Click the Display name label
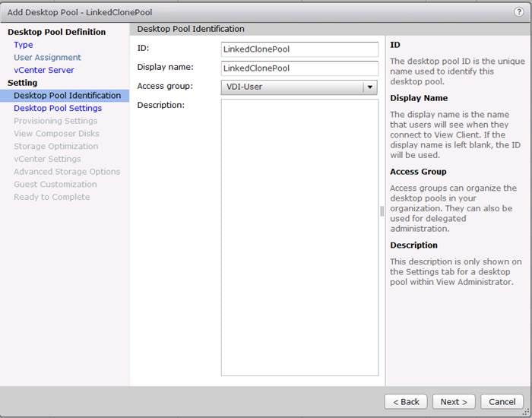This screenshot has height=418, width=532. 165,67
